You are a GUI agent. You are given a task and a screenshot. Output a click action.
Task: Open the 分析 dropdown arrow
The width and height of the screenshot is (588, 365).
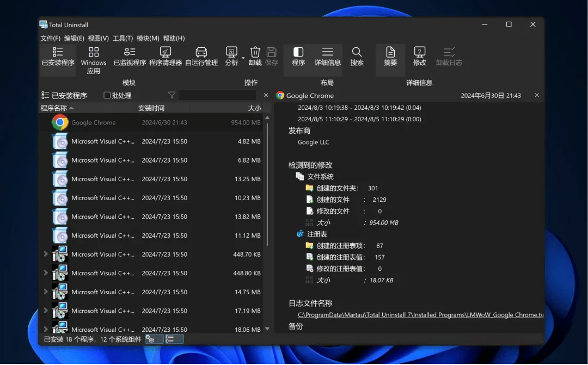[243, 57]
